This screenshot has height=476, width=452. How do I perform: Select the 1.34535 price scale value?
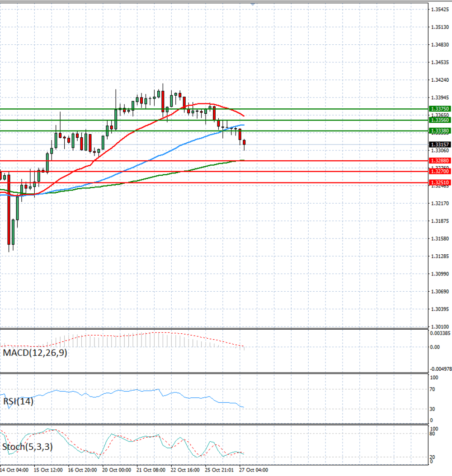pyautogui.click(x=440, y=62)
